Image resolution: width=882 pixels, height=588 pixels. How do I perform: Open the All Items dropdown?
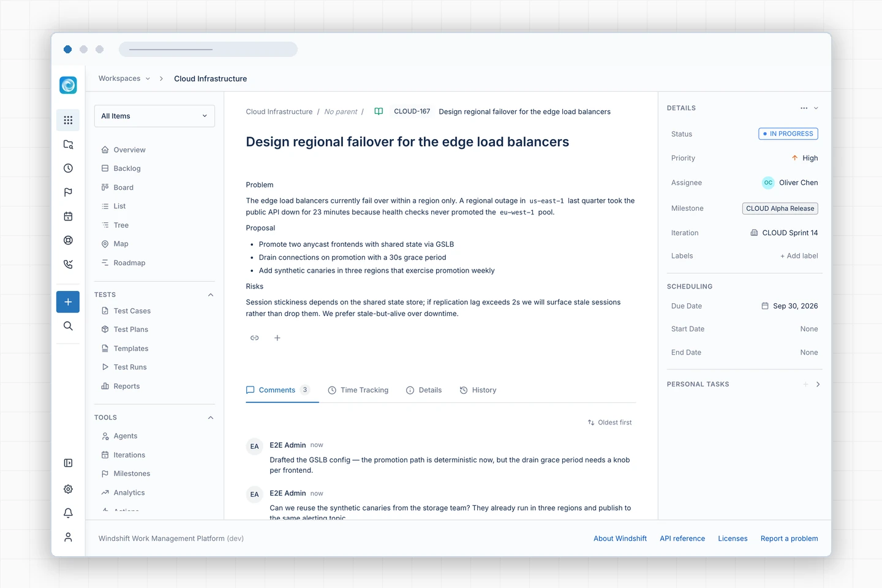click(x=154, y=116)
